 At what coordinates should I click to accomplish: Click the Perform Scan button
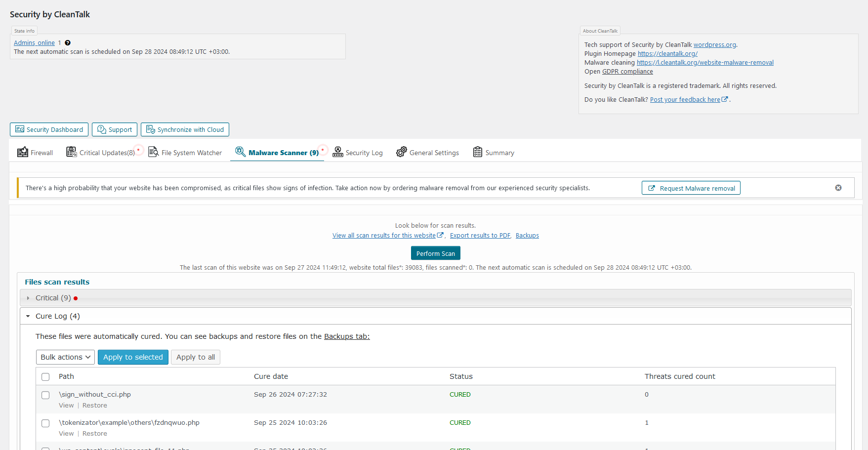[x=436, y=253]
